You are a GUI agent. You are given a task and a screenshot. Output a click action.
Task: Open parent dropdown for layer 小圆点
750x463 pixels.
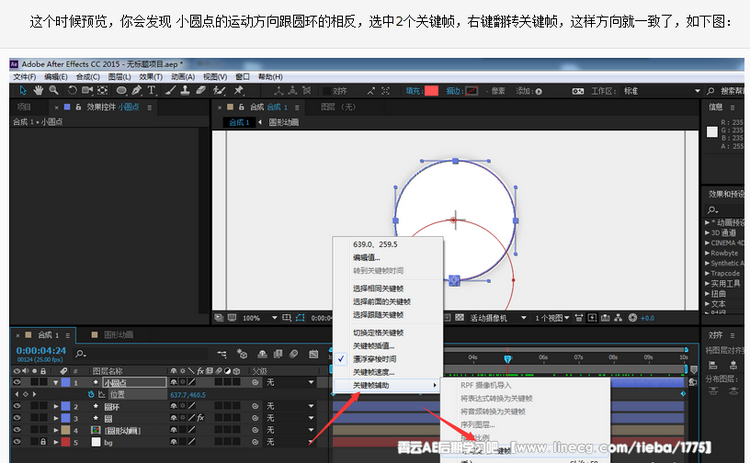(290, 382)
